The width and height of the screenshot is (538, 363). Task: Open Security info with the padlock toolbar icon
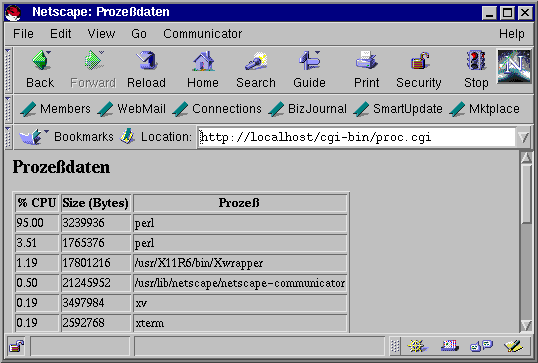[419, 70]
